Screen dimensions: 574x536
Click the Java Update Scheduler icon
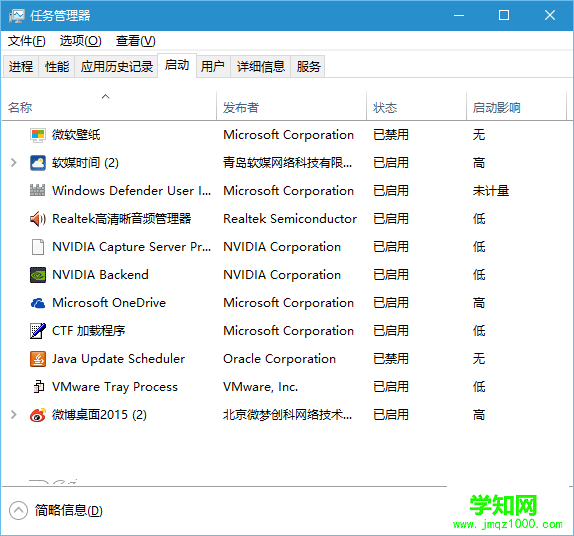pos(38,359)
